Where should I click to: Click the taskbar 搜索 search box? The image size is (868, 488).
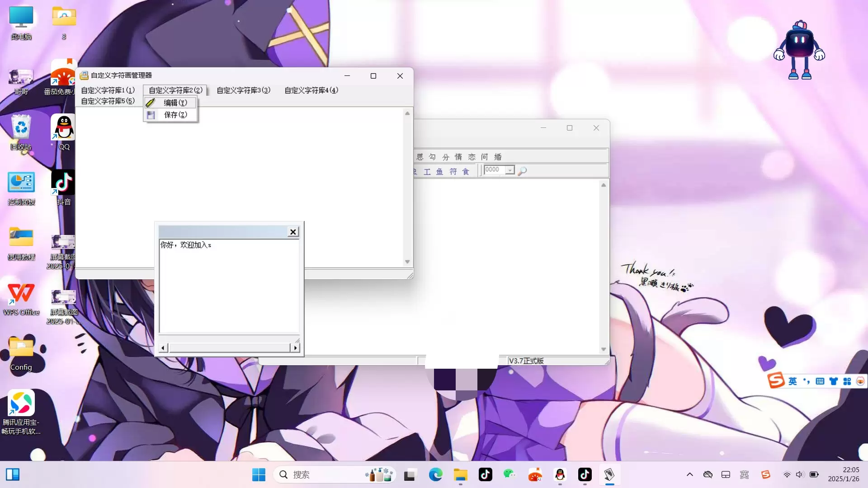[x=335, y=474]
